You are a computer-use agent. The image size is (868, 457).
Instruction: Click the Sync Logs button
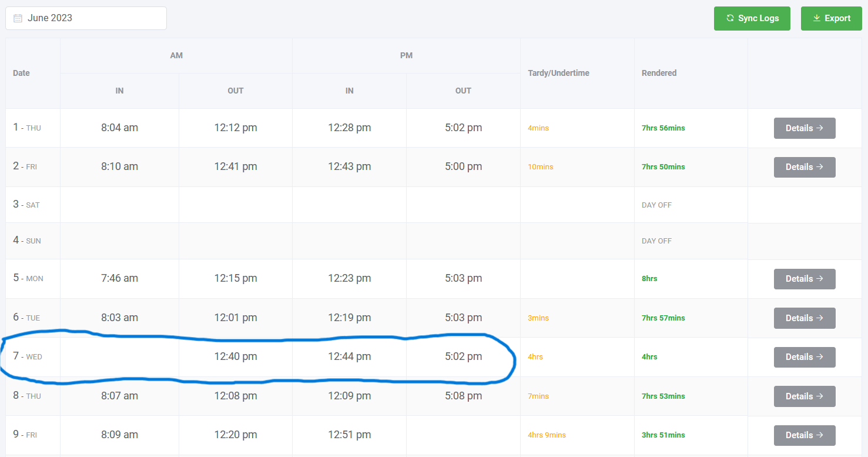(752, 18)
